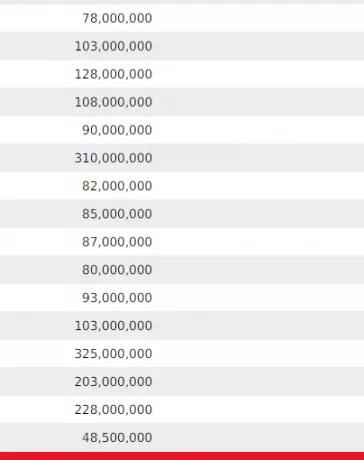Select the 108,000,000 value
The image size is (364, 460).
coord(113,102)
